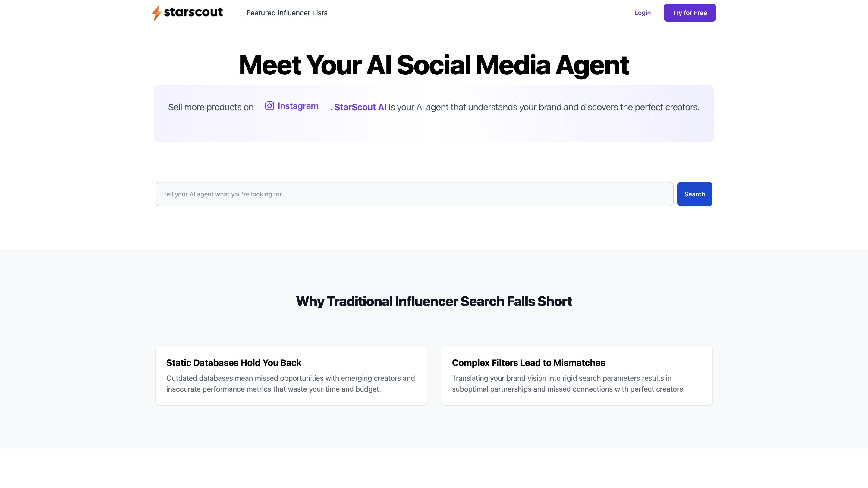The image size is (868, 488).
Task: Click the starscout wordmark in header
Action: click(x=193, y=12)
